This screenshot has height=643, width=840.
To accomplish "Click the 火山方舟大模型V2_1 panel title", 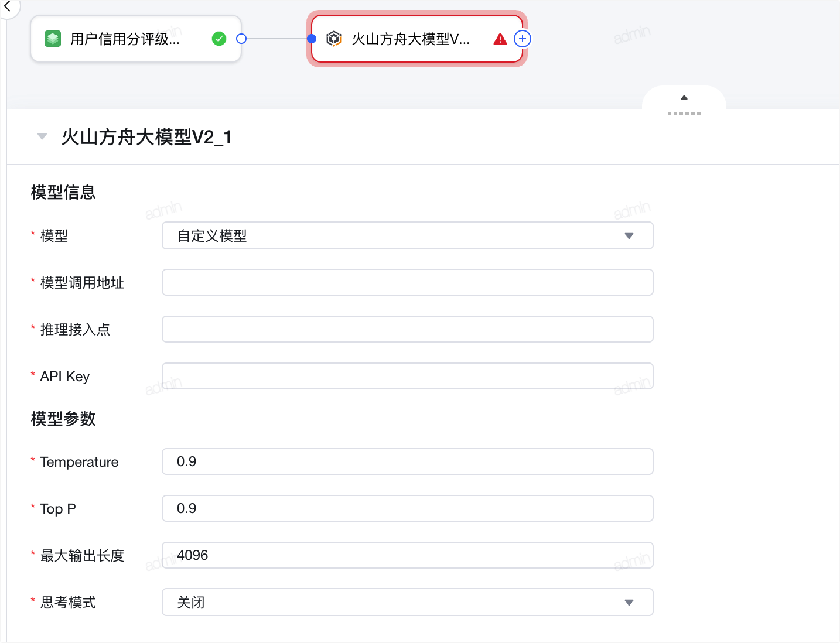I will (x=147, y=137).
